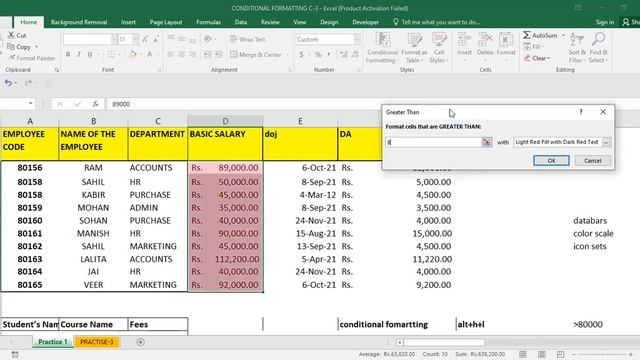Open the Data tab
The image size is (640, 360).
pyautogui.click(x=240, y=22)
